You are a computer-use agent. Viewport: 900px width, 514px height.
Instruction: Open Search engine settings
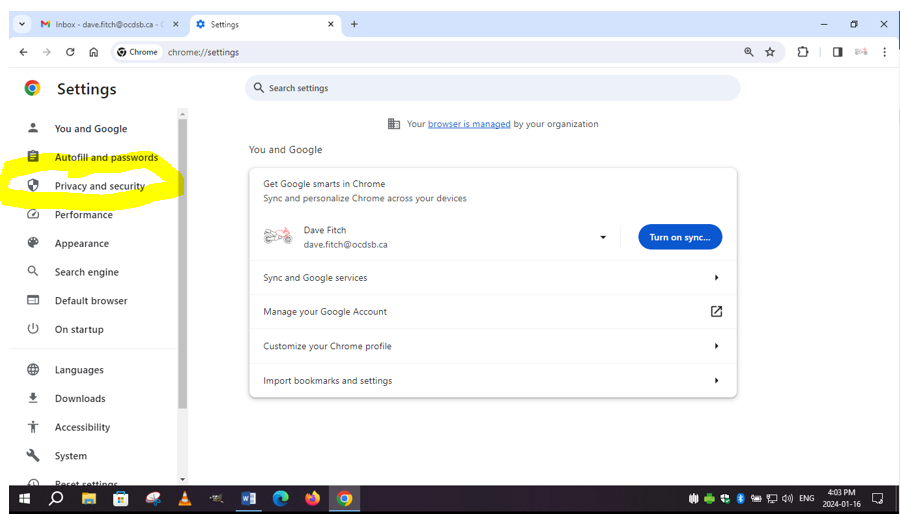87,272
